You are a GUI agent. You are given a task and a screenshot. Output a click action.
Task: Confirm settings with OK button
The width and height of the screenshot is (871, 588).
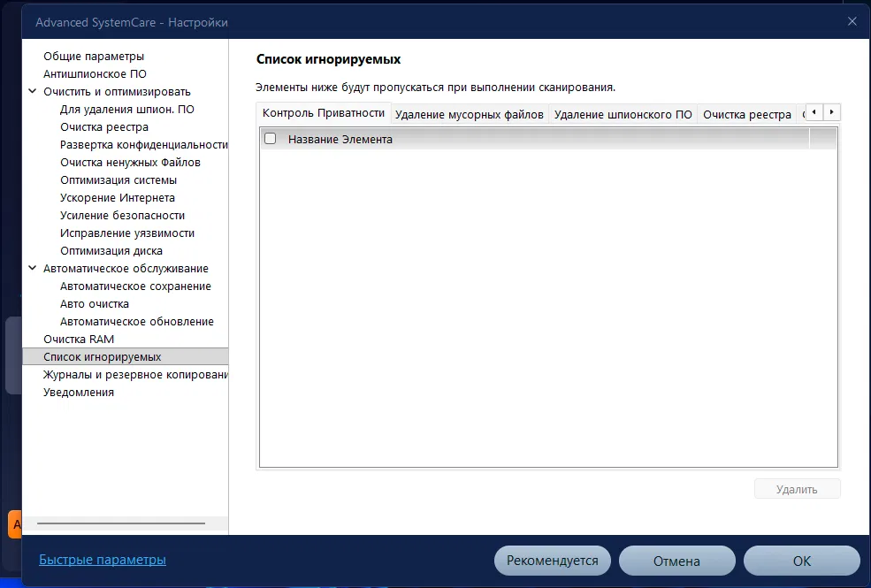801,561
